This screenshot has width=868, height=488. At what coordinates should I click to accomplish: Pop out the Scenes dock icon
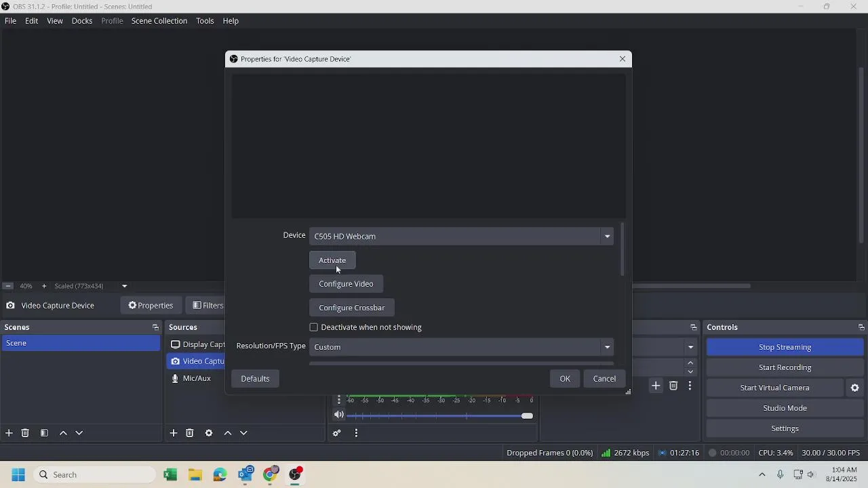click(x=155, y=327)
